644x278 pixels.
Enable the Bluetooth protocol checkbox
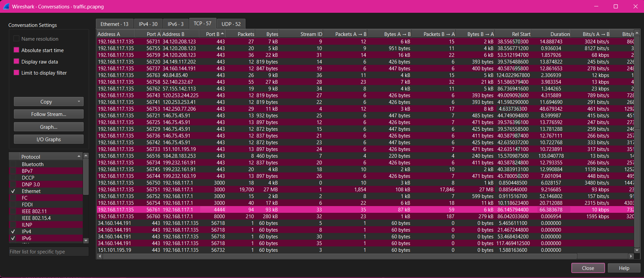pos(13,164)
